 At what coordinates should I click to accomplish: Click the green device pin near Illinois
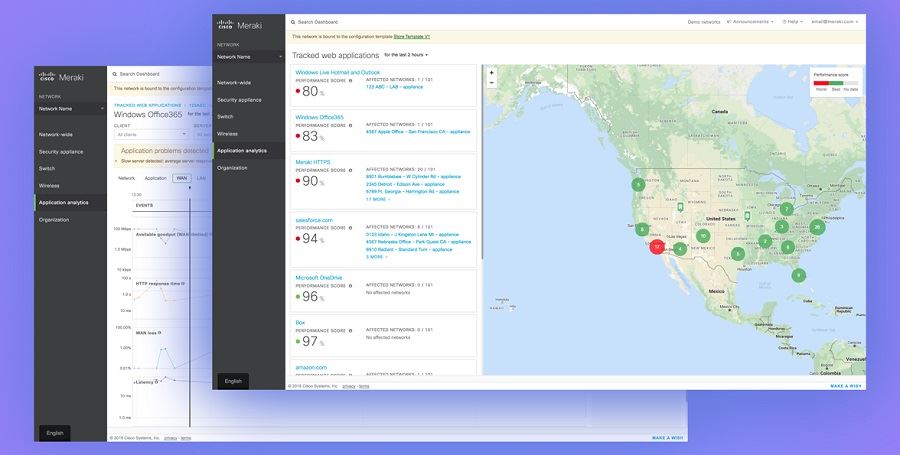point(747,216)
